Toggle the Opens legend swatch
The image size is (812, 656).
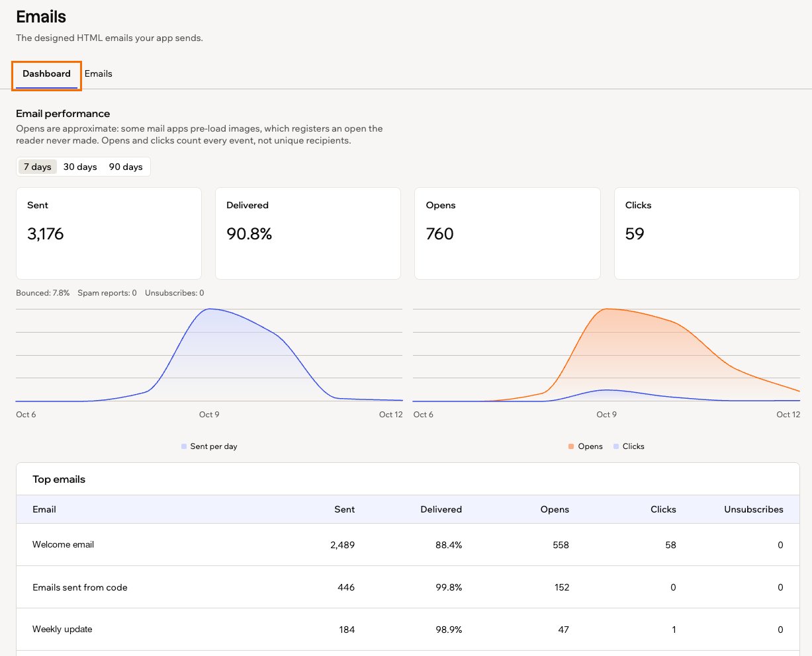click(x=571, y=446)
